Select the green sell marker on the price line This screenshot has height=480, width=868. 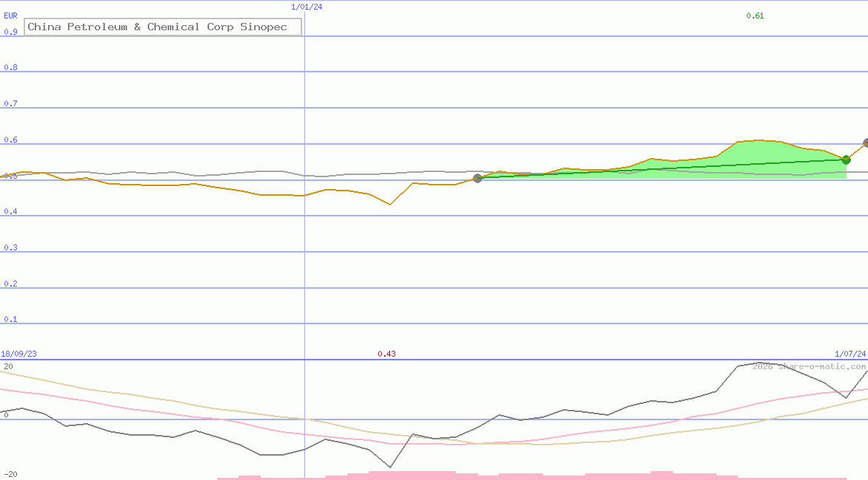(846, 160)
